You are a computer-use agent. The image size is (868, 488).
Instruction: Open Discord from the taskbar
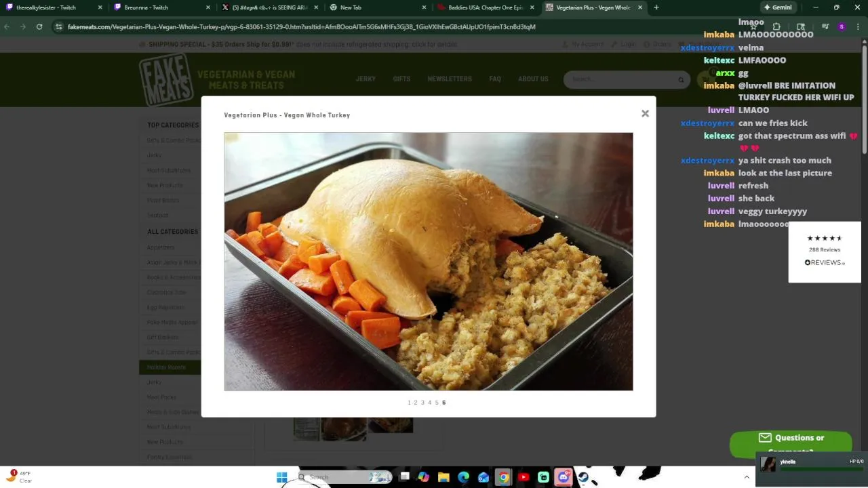click(564, 477)
